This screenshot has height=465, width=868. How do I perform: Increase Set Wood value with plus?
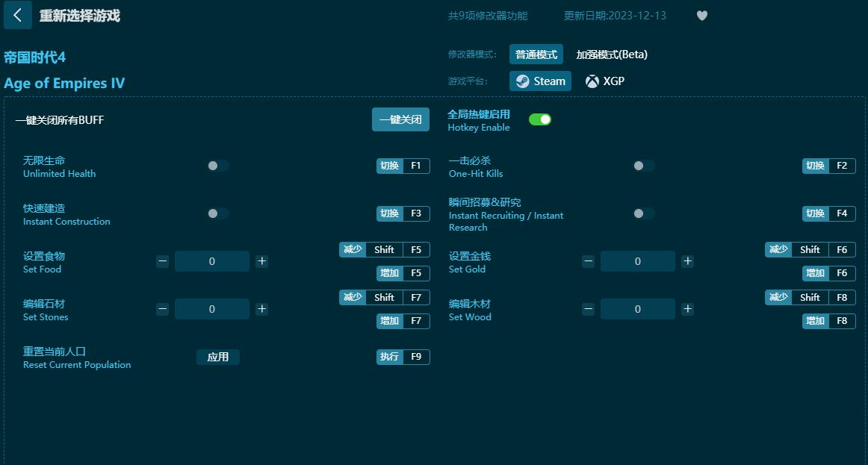pos(687,309)
